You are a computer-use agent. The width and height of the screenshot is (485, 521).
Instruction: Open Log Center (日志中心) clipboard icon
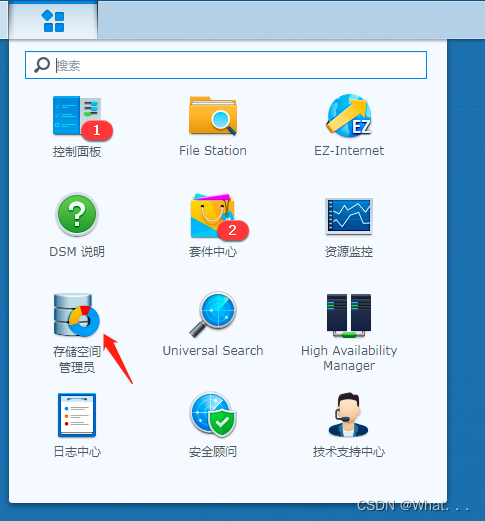[77, 415]
